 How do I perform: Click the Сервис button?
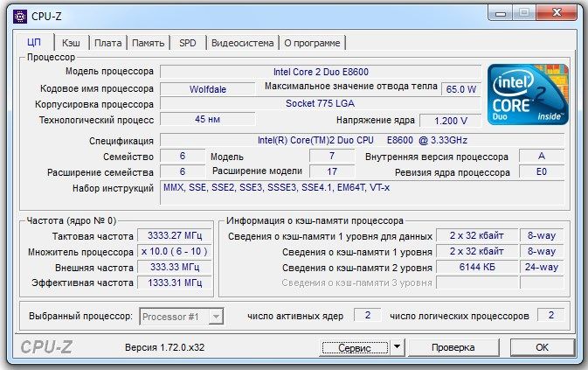click(x=355, y=348)
